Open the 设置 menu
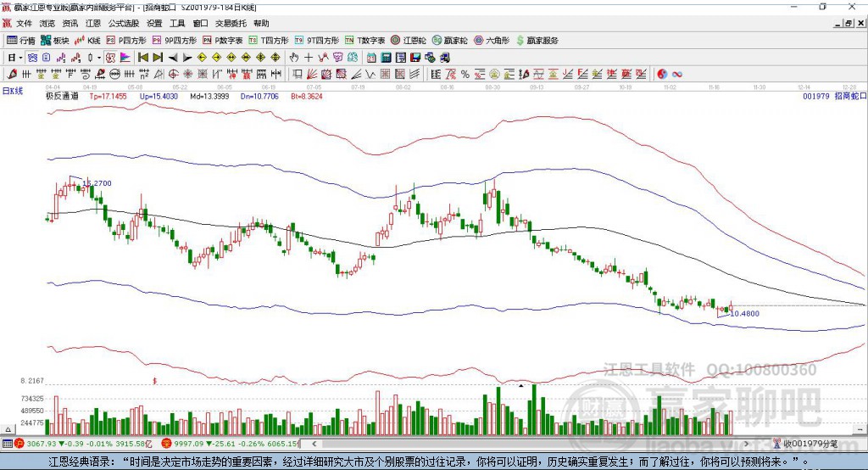 154,23
